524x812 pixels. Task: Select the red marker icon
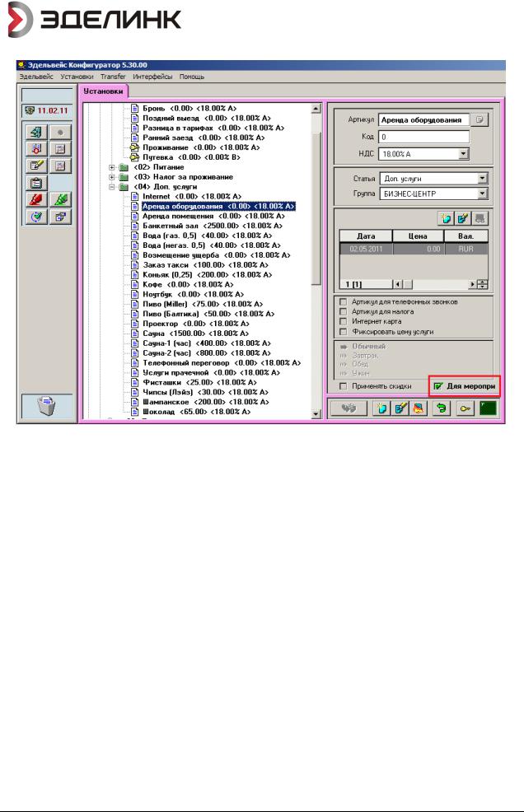(x=35, y=200)
